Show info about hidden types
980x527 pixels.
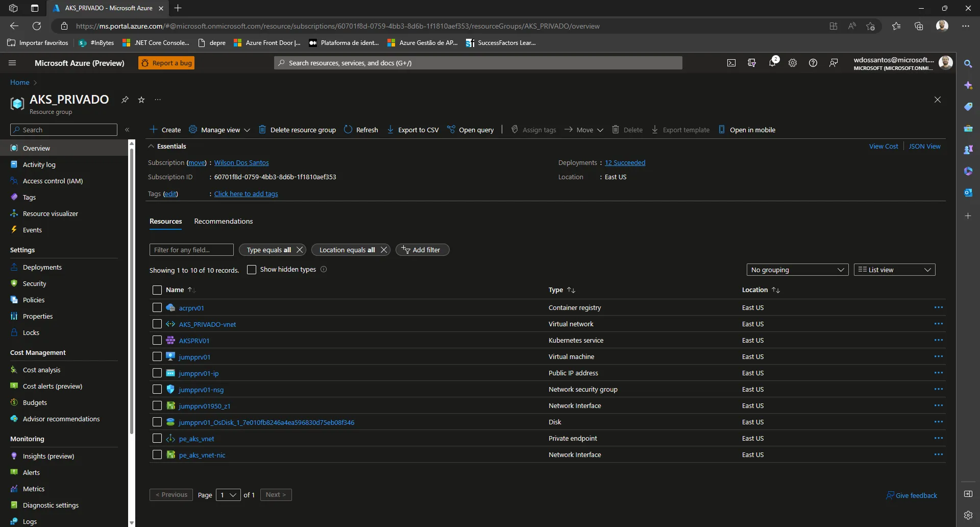coord(324,269)
